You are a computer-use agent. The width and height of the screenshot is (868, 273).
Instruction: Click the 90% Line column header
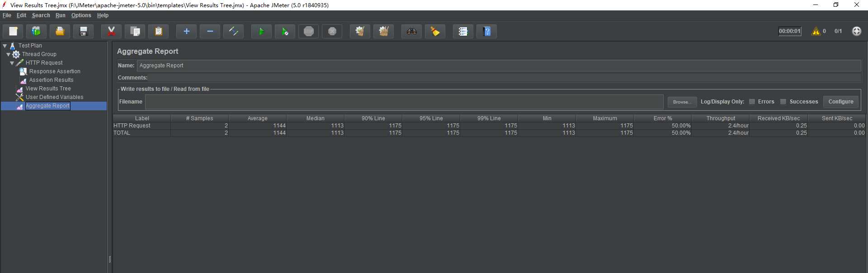[x=373, y=118]
